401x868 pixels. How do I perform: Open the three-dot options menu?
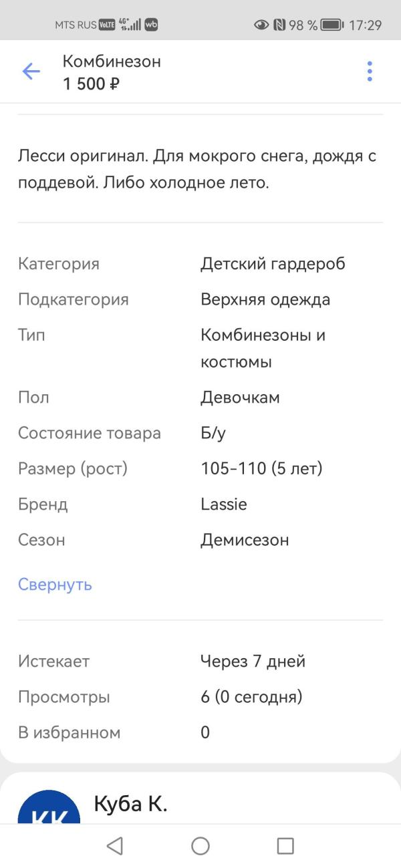pos(370,71)
